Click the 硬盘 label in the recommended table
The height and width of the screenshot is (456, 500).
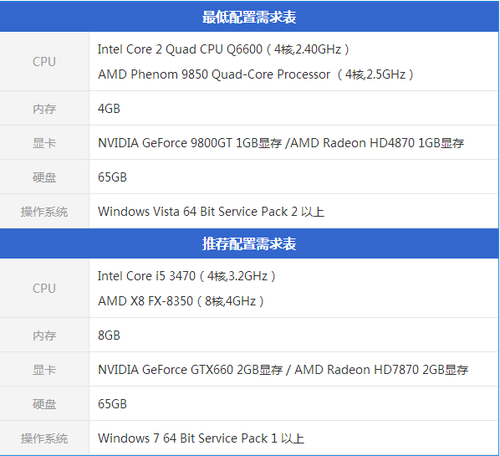44,404
